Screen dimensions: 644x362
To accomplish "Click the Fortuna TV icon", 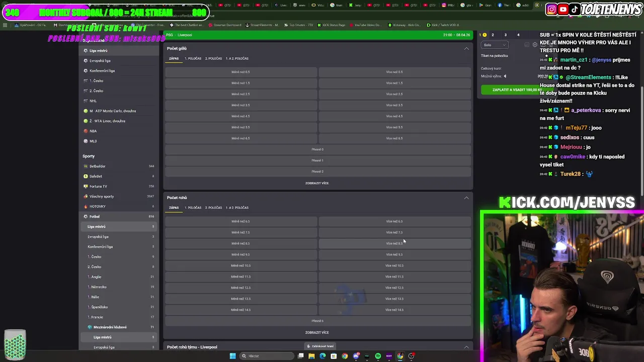I will [86, 186].
